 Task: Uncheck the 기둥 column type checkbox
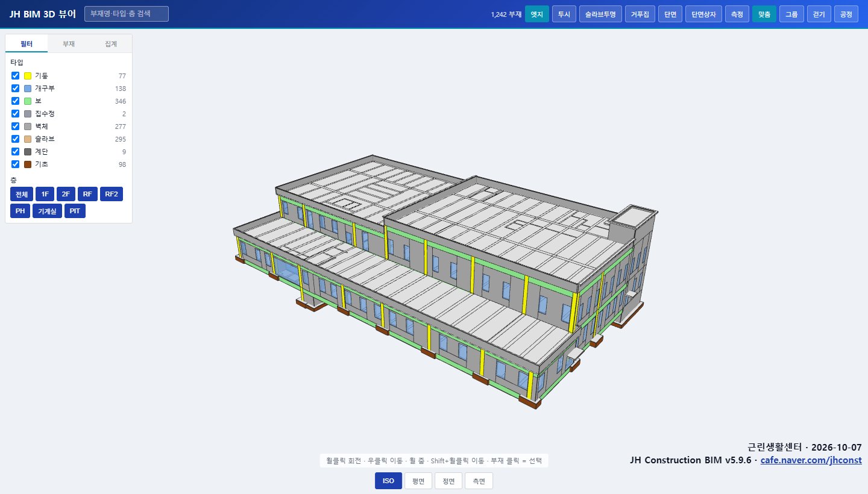point(16,76)
